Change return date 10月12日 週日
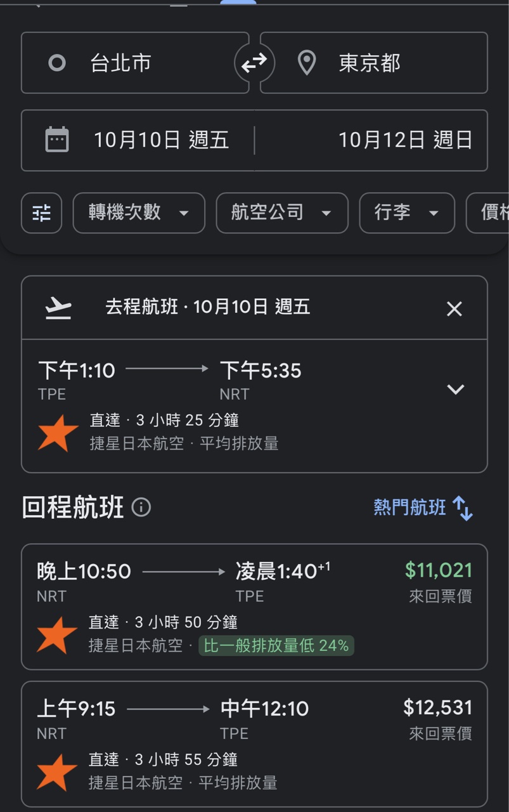Viewport: 509px width, 812px height. click(x=405, y=140)
